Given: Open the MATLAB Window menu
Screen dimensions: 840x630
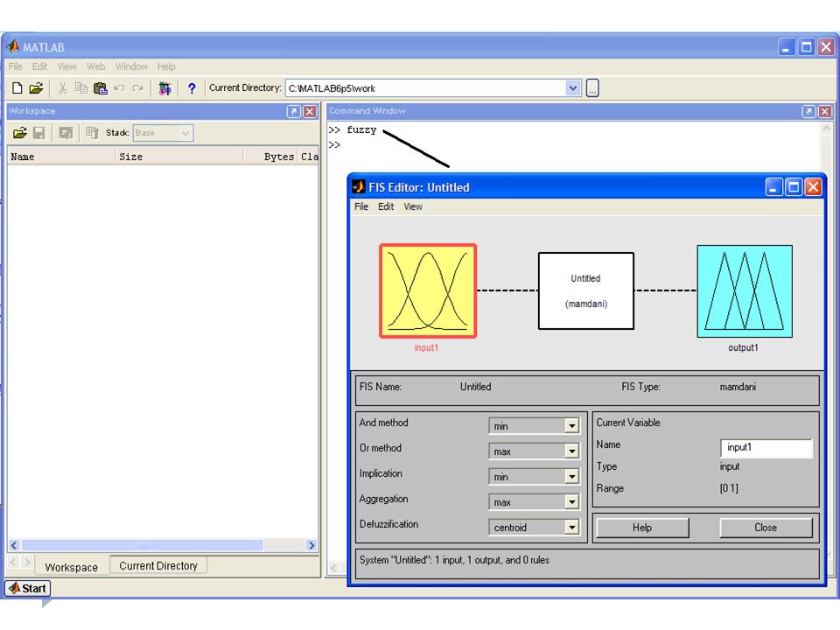Looking at the screenshot, I should [131, 66].
